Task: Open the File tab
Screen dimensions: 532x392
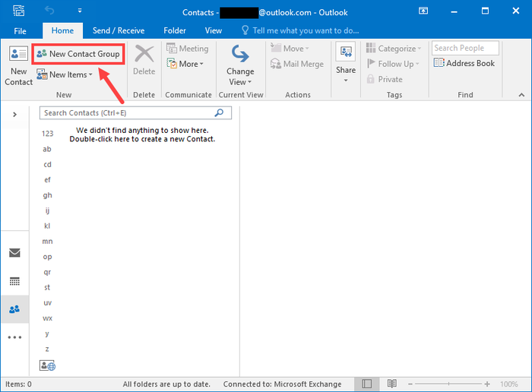Action: (20, 30)
